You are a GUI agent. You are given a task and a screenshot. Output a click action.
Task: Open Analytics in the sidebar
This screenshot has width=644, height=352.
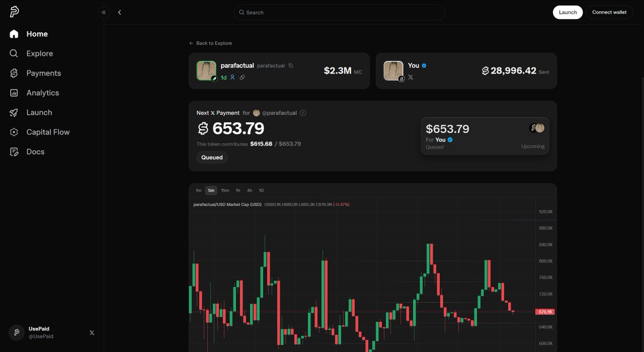point(34,93)
